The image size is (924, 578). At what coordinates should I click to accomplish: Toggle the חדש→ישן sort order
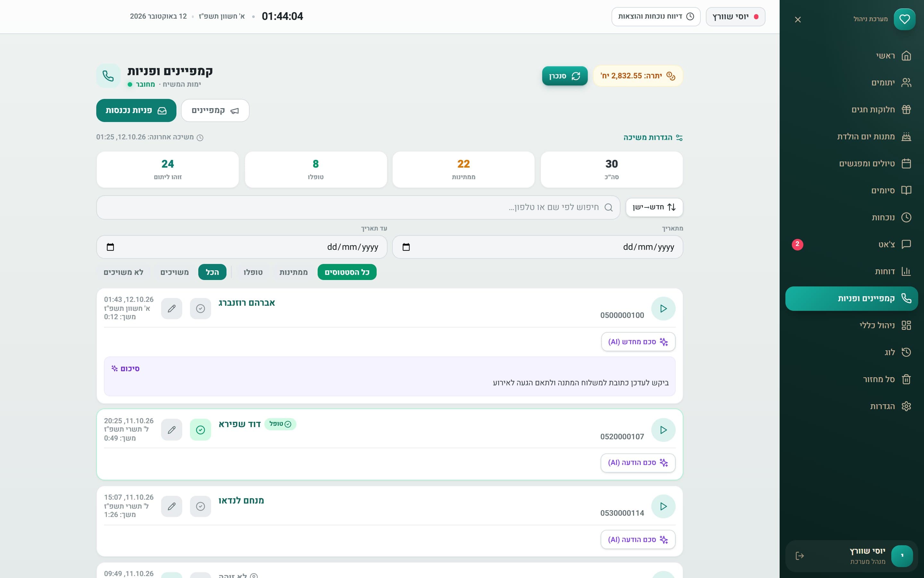[x=654, y=207]
